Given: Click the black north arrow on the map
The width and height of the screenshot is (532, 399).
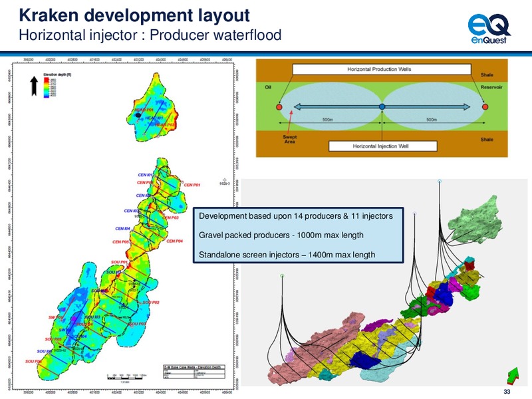Looking at the screenshot, I should click(x=34, y=86).
